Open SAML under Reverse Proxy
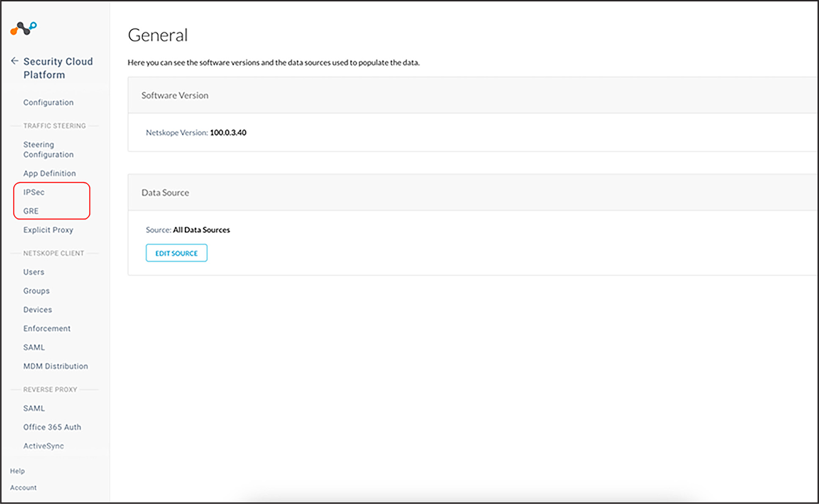The image size is (819, 504). 34,408
